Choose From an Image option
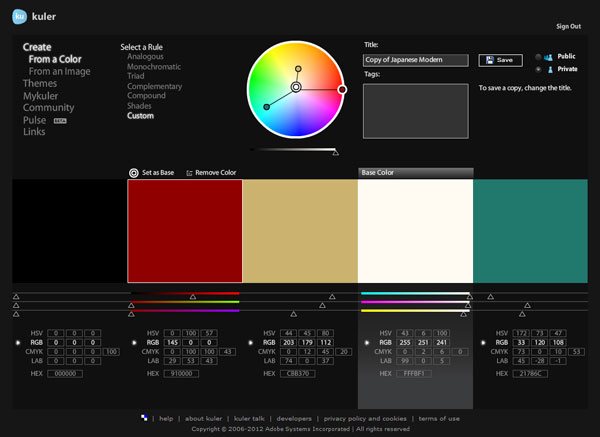Viewport: 600px width, 437px height. 60,72
